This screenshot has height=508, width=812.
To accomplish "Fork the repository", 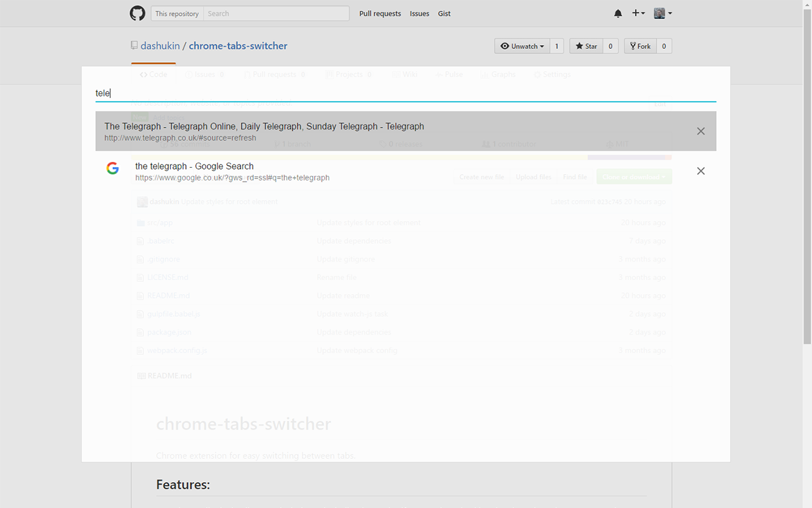I will (x=640, y=46).
